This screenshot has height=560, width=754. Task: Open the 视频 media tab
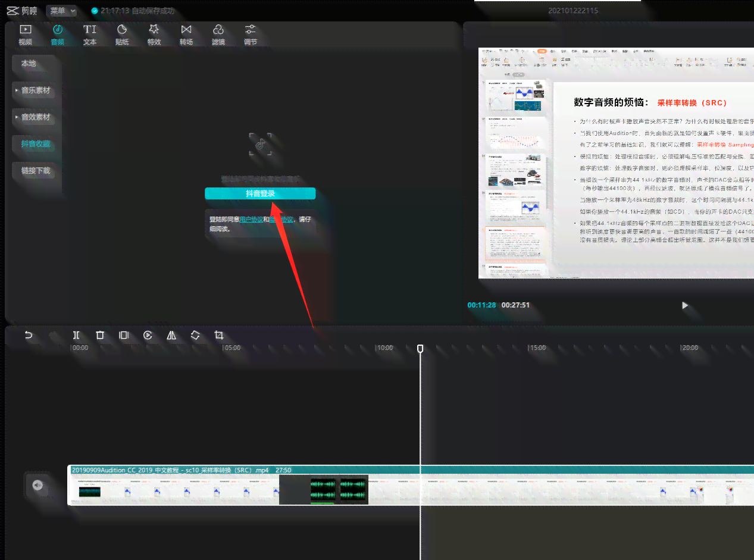25,35
